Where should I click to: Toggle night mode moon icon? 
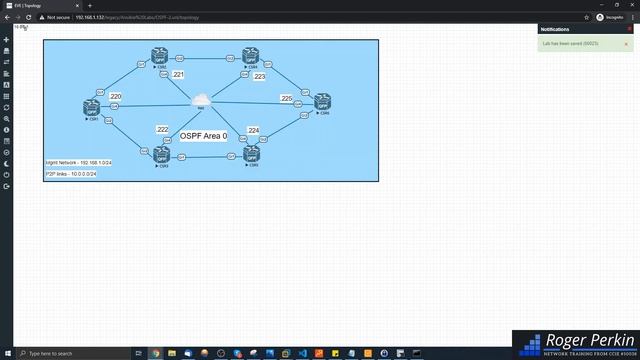(x=6, y=164)
